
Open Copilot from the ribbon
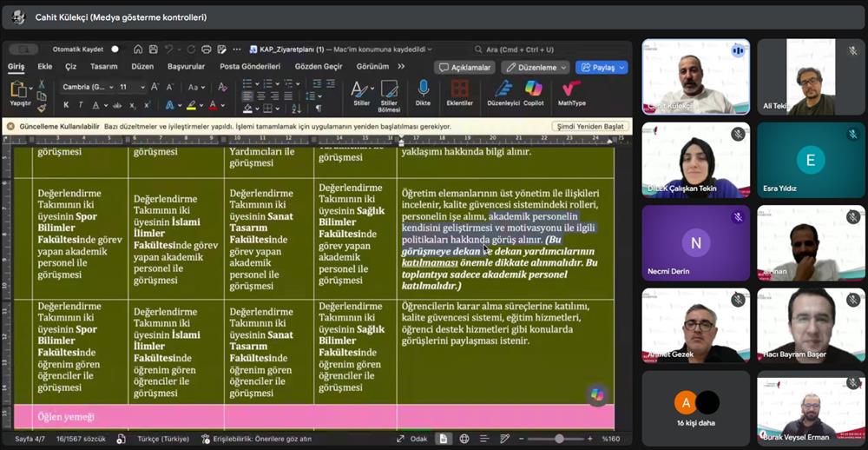tap(533, 89)
